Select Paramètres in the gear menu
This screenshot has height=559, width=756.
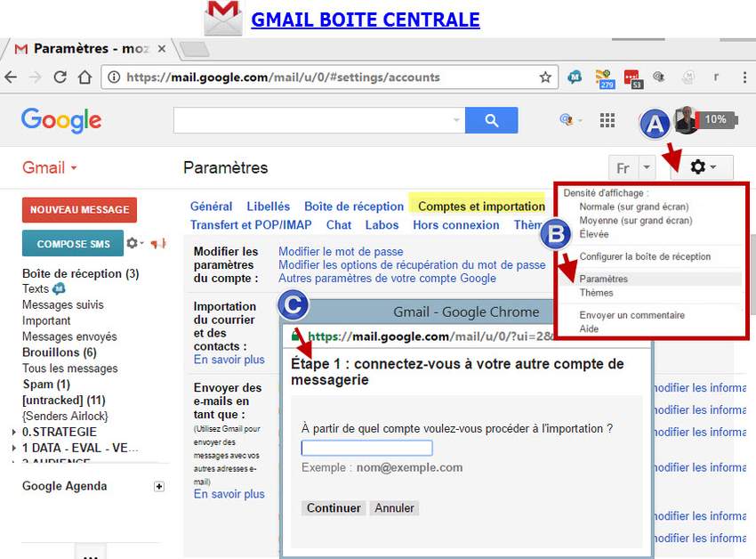604,279
